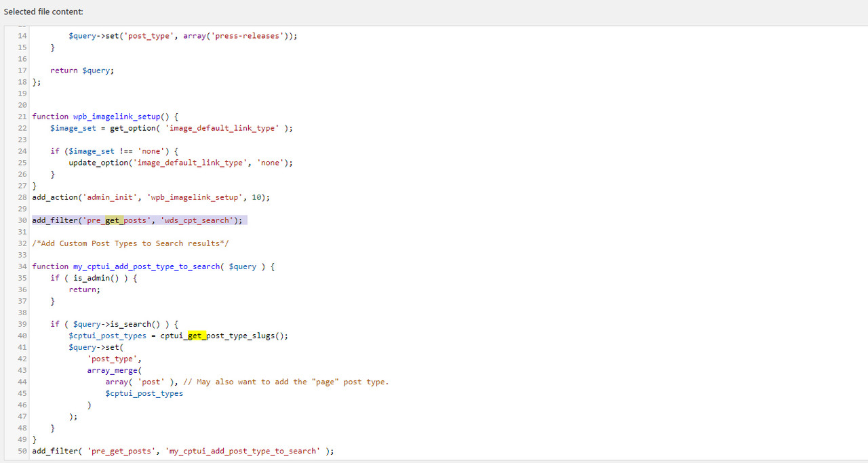868x463 pixels.
Task: Click $cptui_post_types on line 45
Action: point(144,393)
